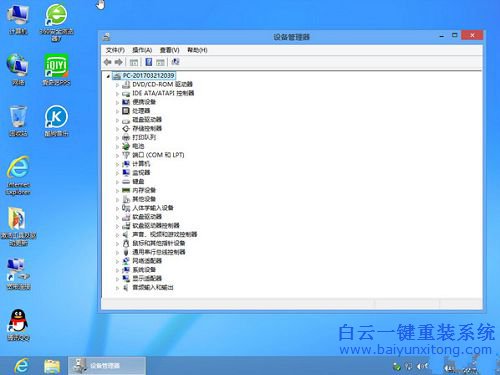Select the 人体学输入设备 tree row text
The width and height of the screenshot is (500, 375).
tap(153, 208)
